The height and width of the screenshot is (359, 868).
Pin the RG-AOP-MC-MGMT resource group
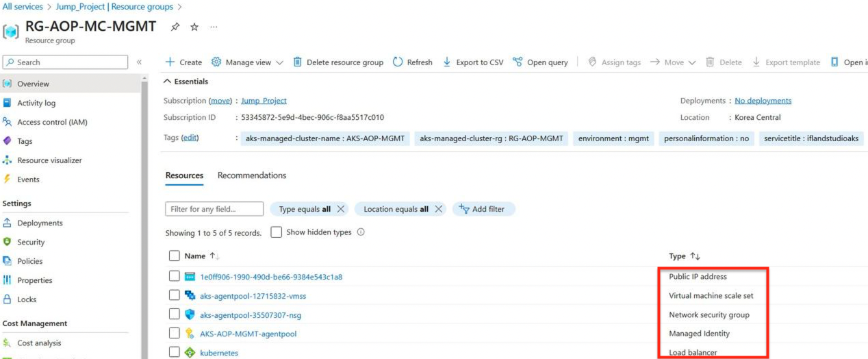coord(175,27)
